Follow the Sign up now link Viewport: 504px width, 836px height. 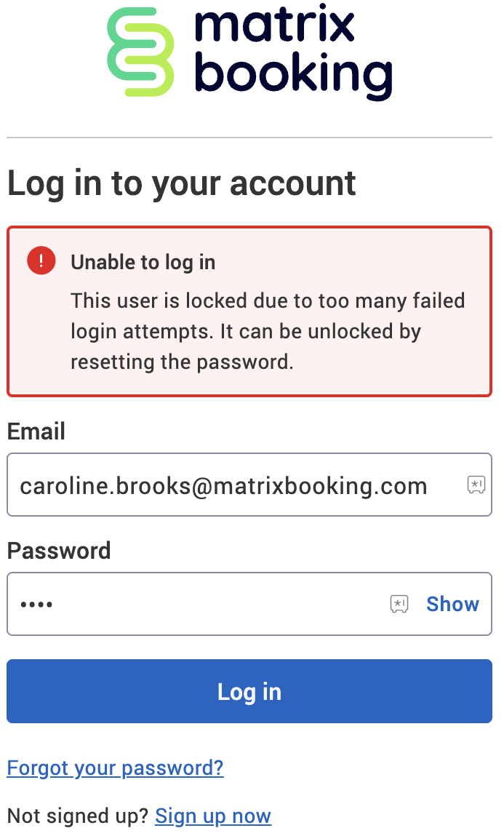tap(212, 816)
